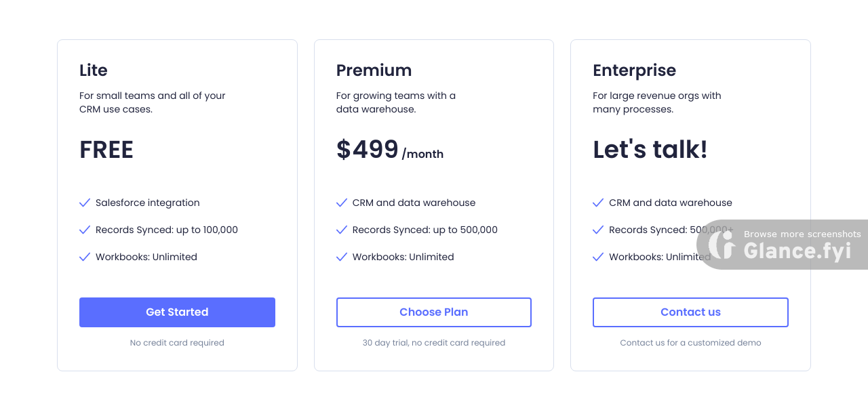Click the Premium plan Workbooks Unlimited checkmark

[342, 257]
